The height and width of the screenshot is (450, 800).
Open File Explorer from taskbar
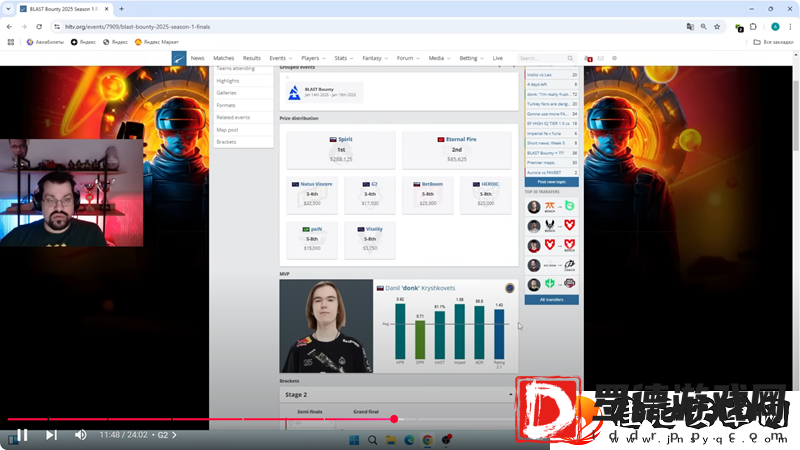tap(391, 440)
